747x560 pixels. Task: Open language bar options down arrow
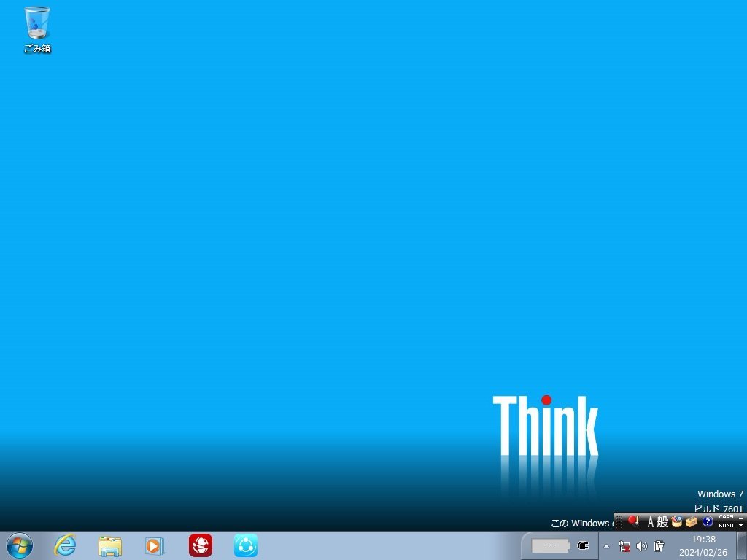tap(741, 525)
